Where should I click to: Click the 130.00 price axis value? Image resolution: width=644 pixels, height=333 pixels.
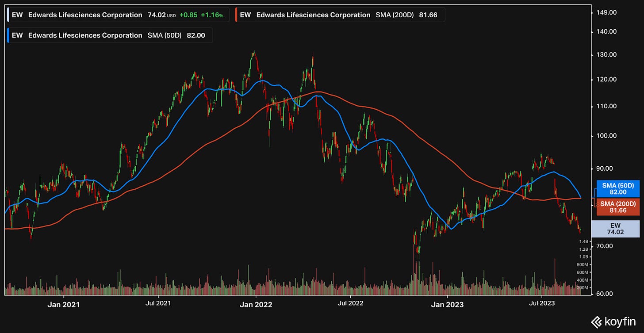point(606,55)
